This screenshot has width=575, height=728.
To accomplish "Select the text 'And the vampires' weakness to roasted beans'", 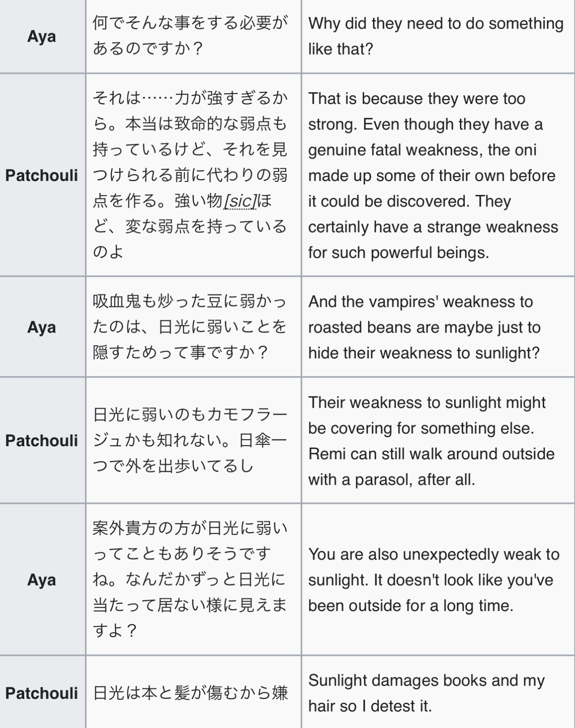I will [x=424, y=314].
